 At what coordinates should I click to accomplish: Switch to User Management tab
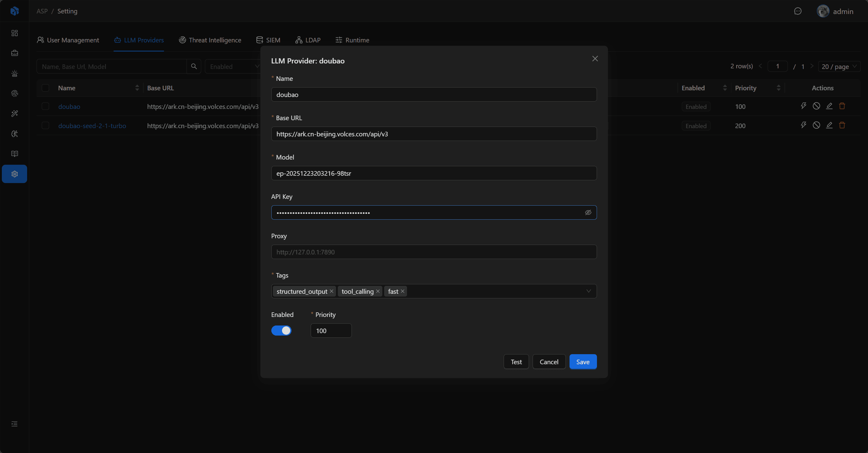point(68,40)
